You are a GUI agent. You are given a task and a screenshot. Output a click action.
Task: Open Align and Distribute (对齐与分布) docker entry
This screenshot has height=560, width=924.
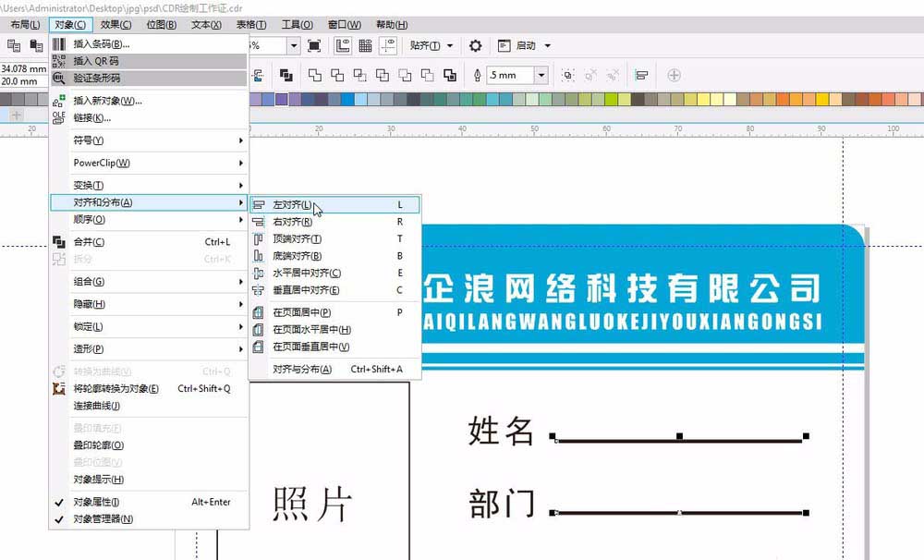[x=334, y=370]
